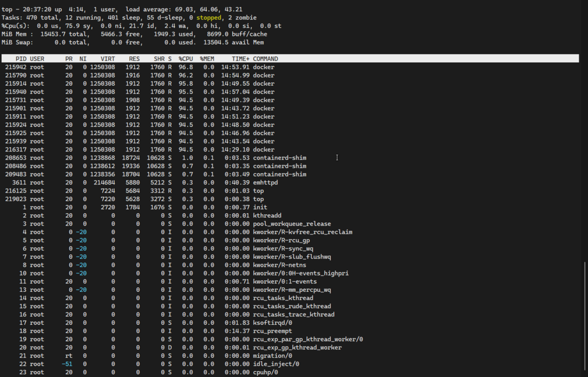Click the kworker/R-kvfree_rcu_reclaim command
The width and height of the screenshot is (588, 377).
point(303,232)
